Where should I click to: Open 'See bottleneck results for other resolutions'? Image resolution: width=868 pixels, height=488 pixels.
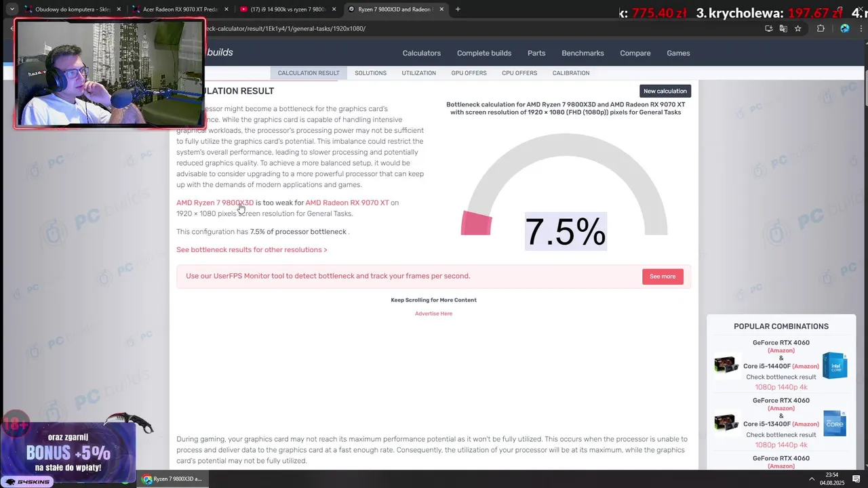click(x=252, y=249)
